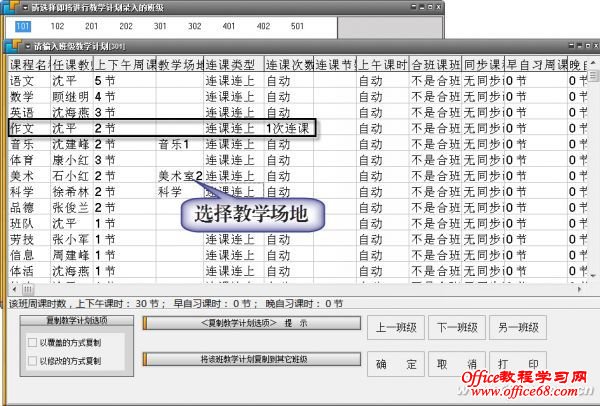Select class 501 in the class list

pyautogui.click(x=297, y=26)
